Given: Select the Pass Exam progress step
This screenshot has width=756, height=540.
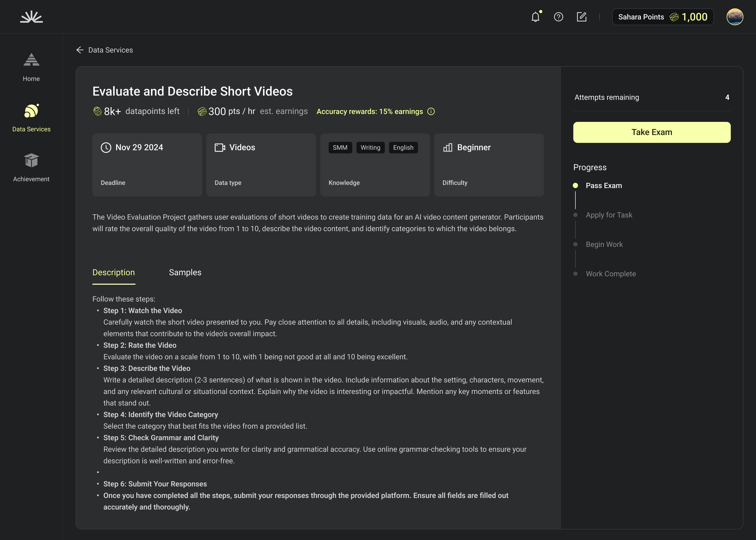Looking at the screenshot, I should [603, 186].
